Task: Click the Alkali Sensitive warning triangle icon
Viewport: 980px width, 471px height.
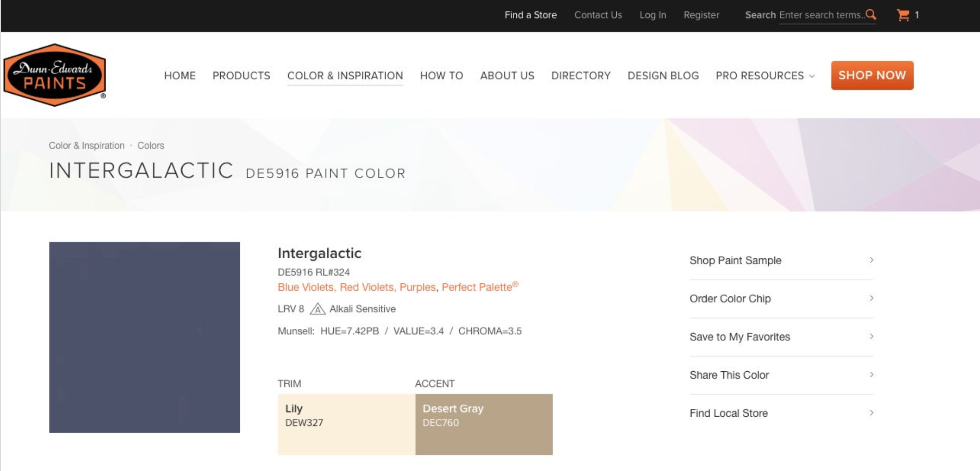Action: 317,309
